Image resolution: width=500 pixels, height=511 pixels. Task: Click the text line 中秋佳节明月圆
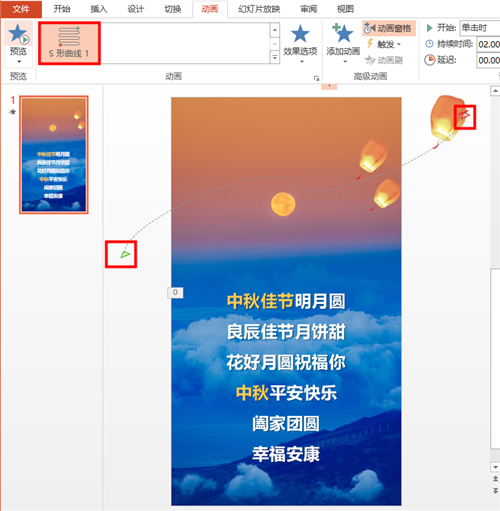286,301
